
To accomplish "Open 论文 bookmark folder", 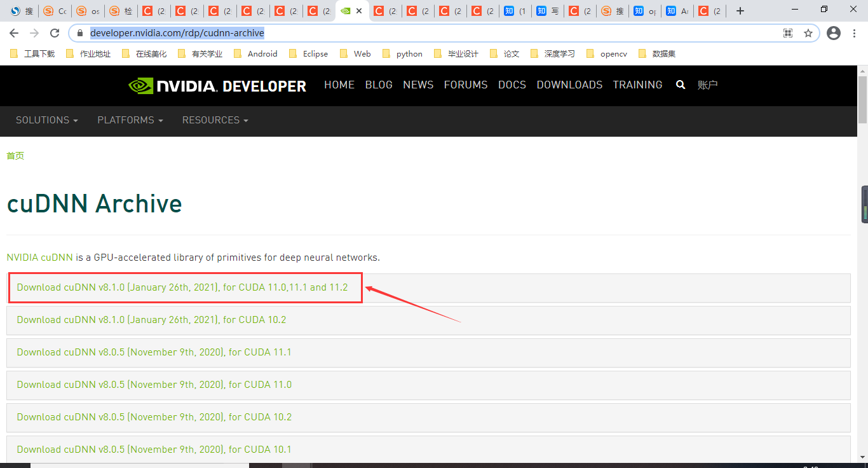I will point(505,54).
